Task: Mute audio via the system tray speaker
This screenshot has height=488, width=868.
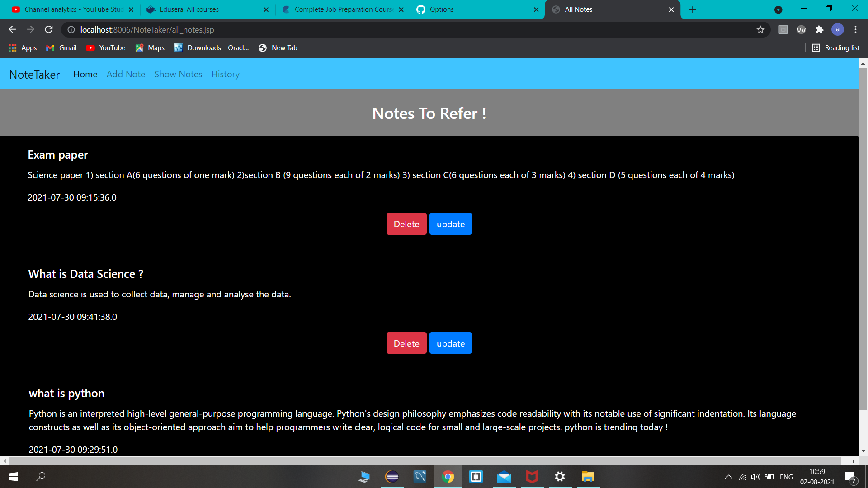Action: (x=756, y=477)
